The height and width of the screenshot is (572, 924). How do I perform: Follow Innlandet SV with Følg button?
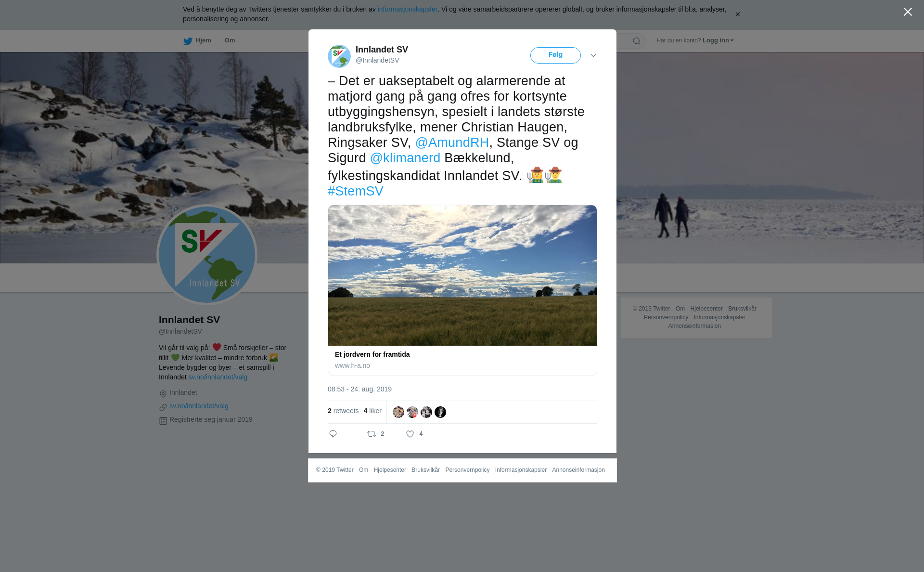pyautogui.click(x=555, y=55)
